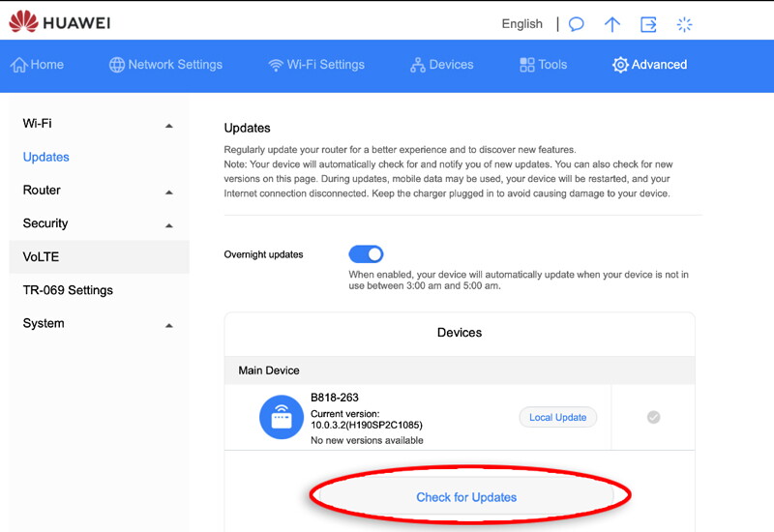Click the Check for Updates button

466,497
